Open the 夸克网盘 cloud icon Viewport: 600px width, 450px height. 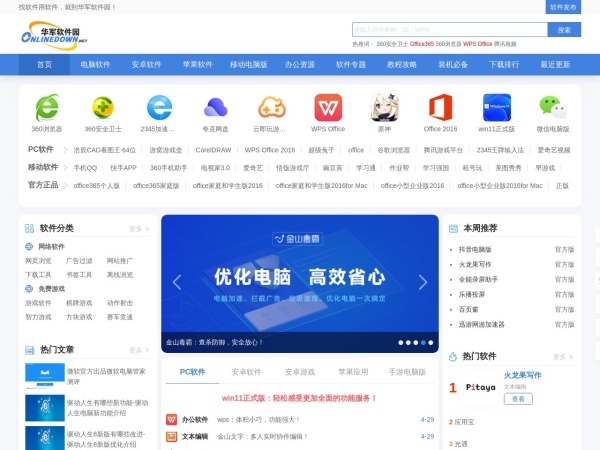pos(215,107)
